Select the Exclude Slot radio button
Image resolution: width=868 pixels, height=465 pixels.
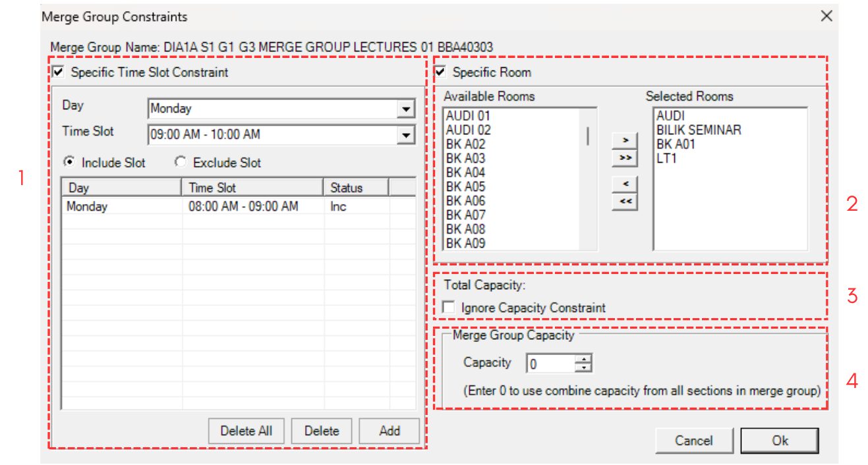[179, 163]
